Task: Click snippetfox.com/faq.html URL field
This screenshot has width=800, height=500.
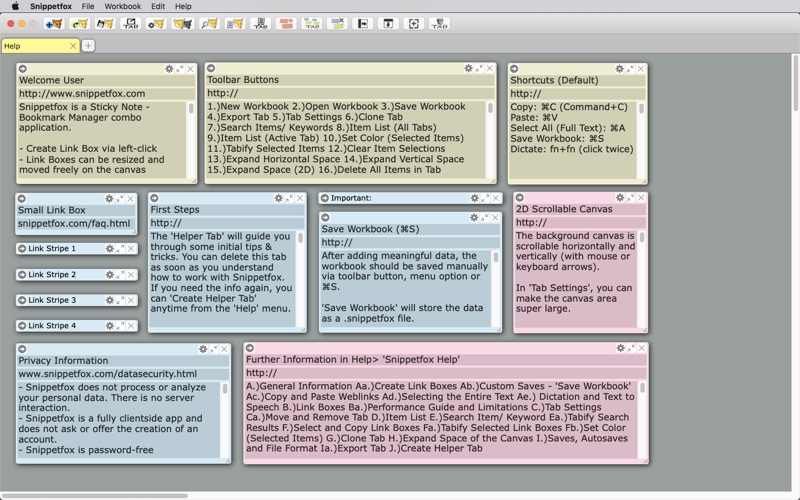Action: [x=77, y=223]
